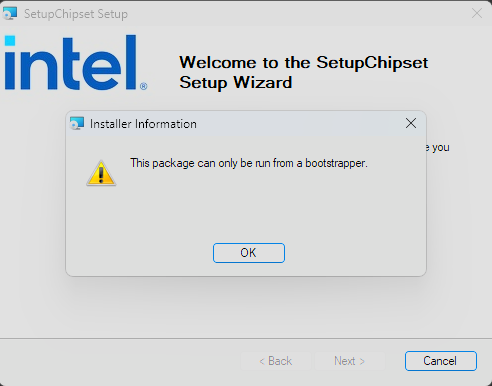Click the blue Intel logo
Viewport: 492px width, 386px height.
pos(76,63)
